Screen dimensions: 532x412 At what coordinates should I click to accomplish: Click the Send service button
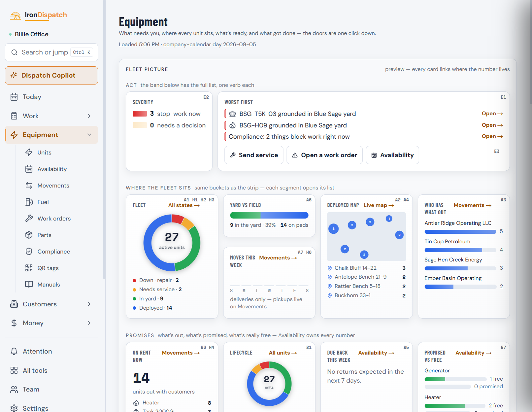coord(254,155)
